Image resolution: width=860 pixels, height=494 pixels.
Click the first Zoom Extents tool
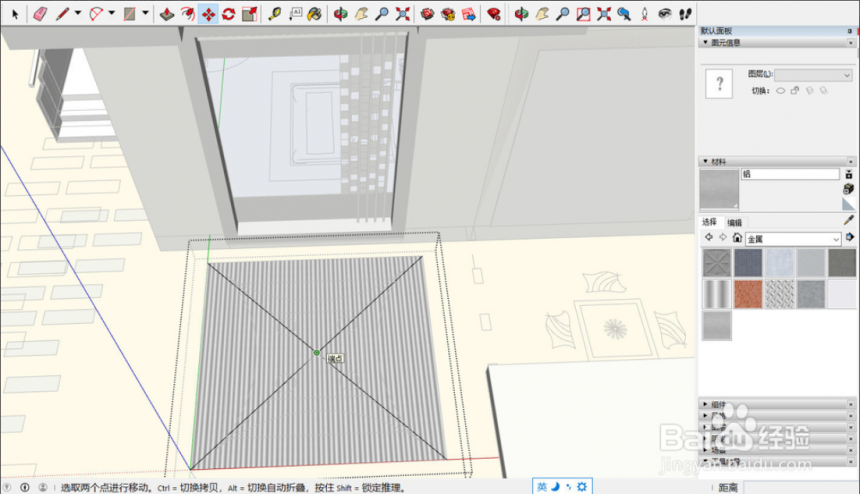click(403, 14)
